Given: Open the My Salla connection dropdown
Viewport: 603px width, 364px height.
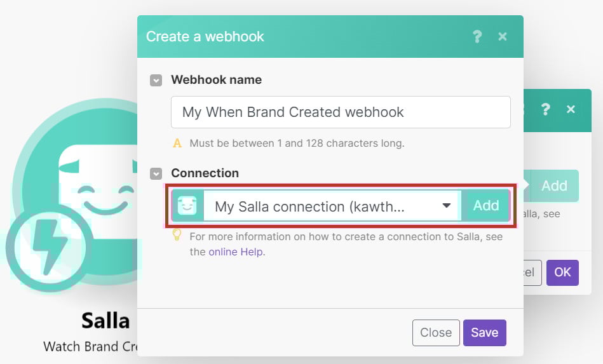Looking at the screenshot, I should point(333,206).
